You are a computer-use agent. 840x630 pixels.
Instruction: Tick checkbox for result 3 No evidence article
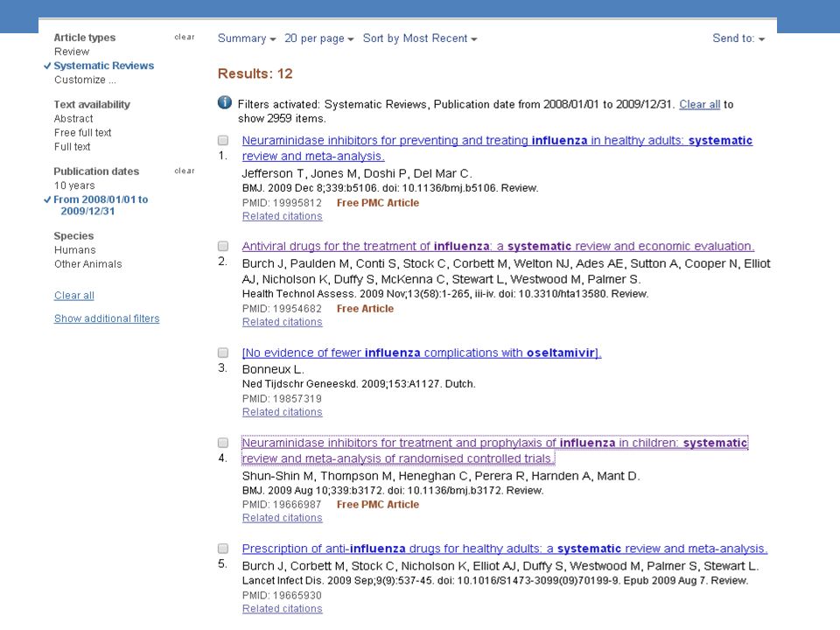coord(223,353)
